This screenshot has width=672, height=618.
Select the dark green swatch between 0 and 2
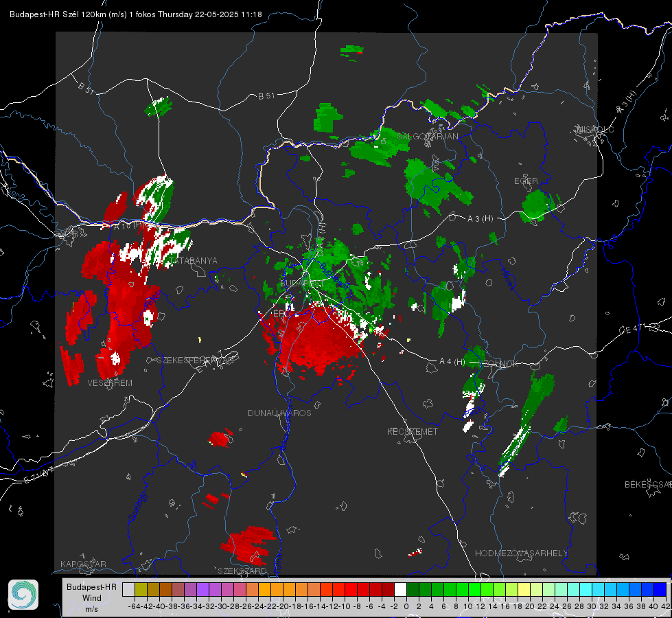pyautogui.click(x=413, y=589)
